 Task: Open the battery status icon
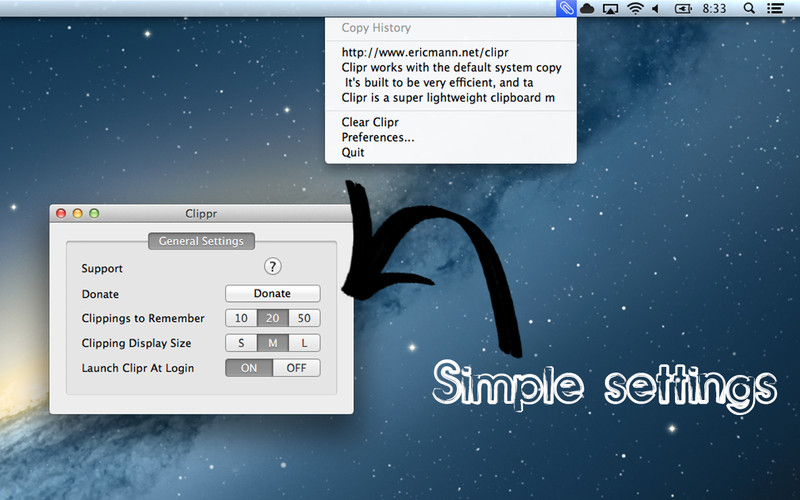pyautogui.click(x=683, y=9)
